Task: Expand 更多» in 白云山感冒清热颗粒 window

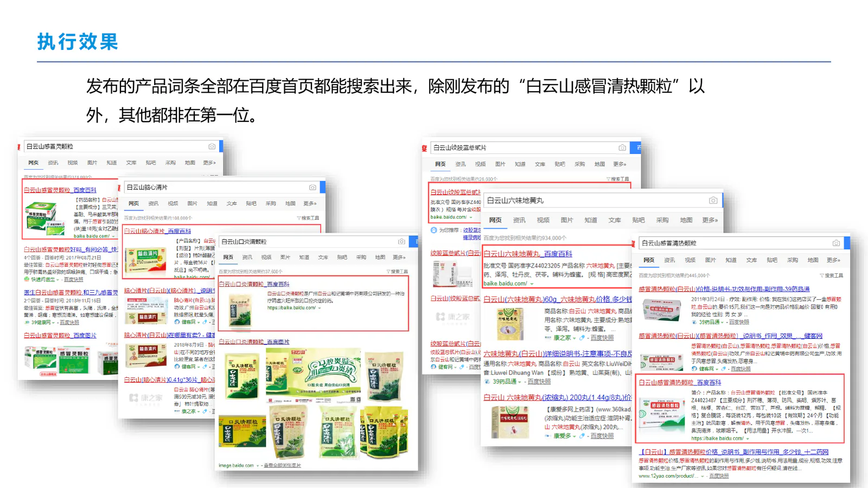Action: click(833, 260)
